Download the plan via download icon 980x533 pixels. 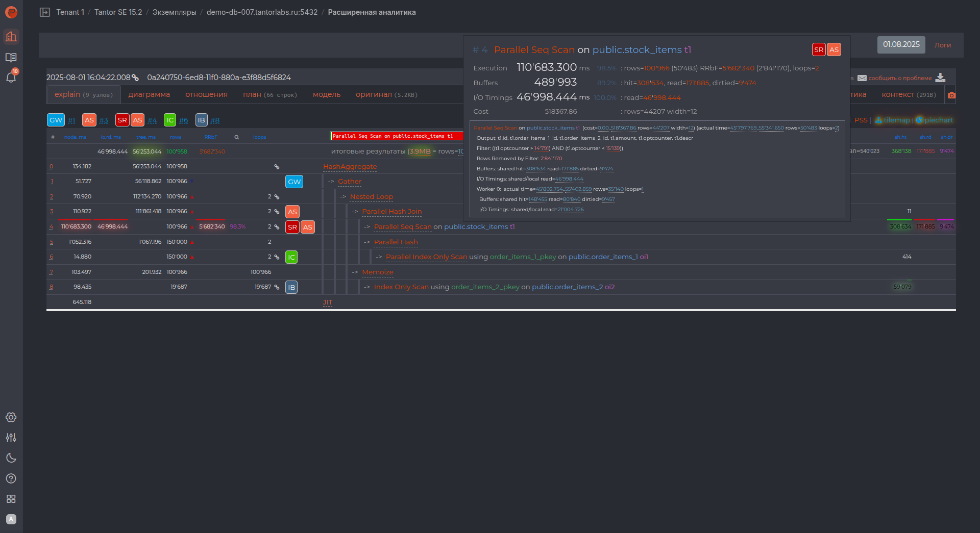(940, 78)
